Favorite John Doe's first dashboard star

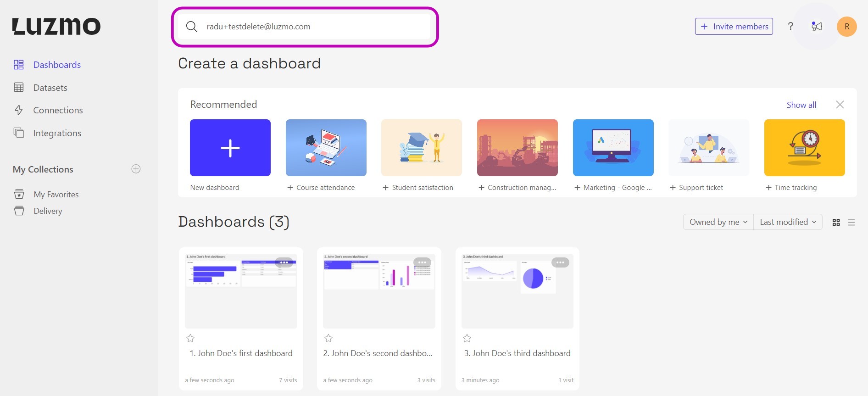[x=190, y=338]
